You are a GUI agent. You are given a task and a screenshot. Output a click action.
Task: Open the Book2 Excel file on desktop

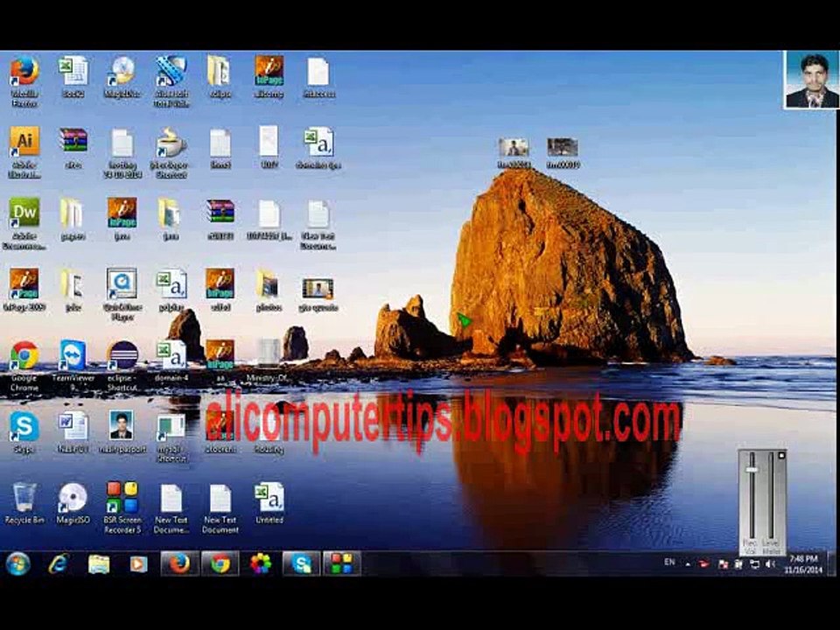[x=73, y=77]
